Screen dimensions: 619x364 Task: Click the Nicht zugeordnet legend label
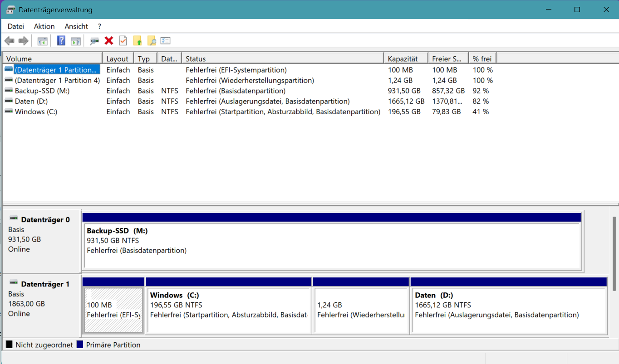[44, 345]
